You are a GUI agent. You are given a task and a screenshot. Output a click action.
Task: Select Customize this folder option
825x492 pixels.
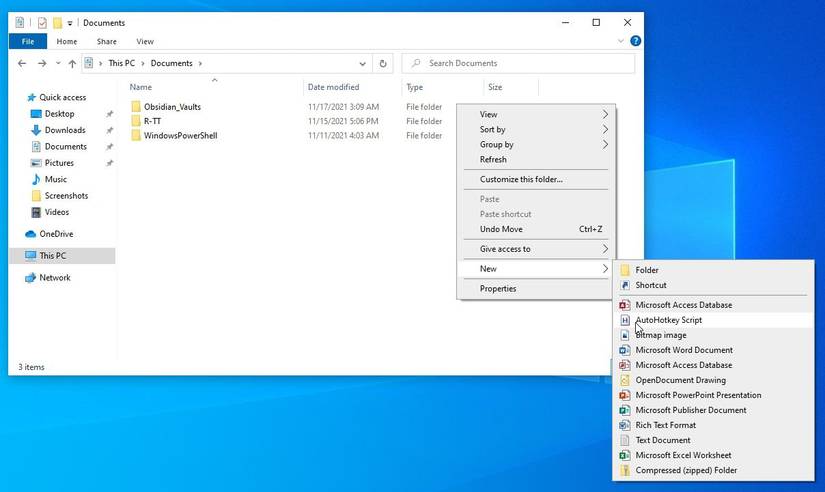(536, 179)
